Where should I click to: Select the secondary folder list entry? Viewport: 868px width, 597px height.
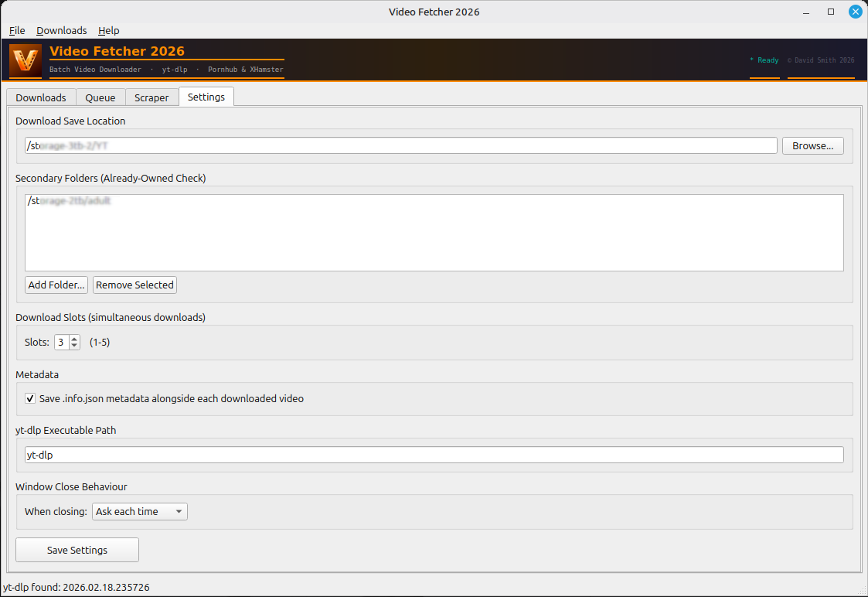pyautogui.click(x=70, y=201)
